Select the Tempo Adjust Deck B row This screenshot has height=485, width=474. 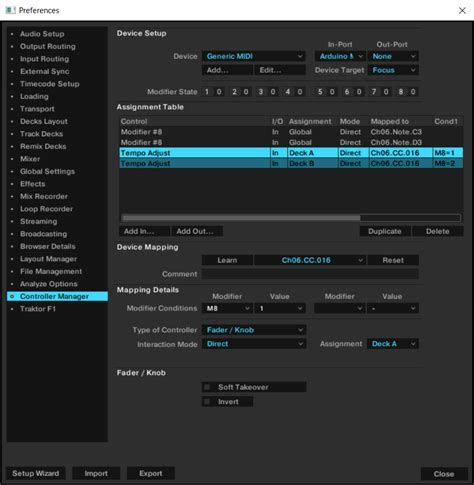tap(291, 163)
